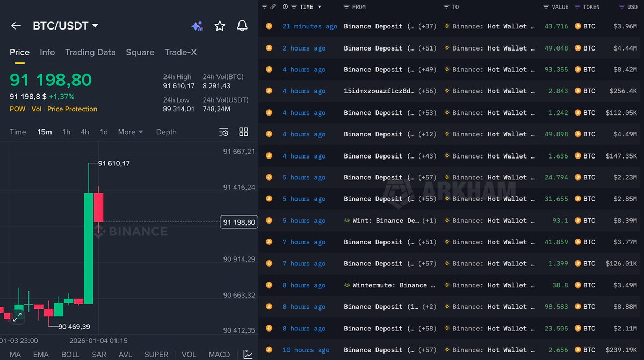Go back with the left arrow icon
The image size is (644, 360).
(16, 26)
